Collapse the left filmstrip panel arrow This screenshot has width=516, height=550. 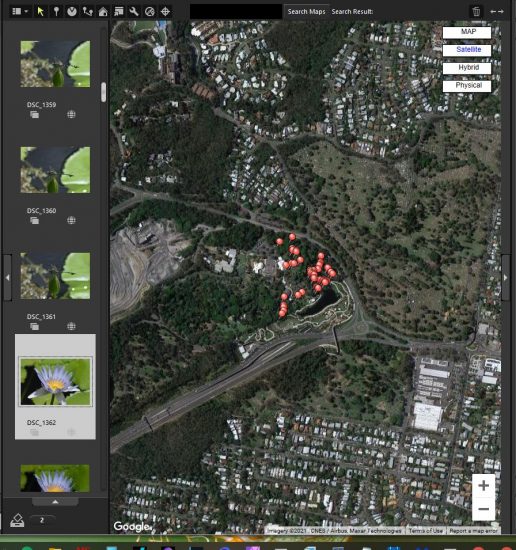[x=8, y=277]
